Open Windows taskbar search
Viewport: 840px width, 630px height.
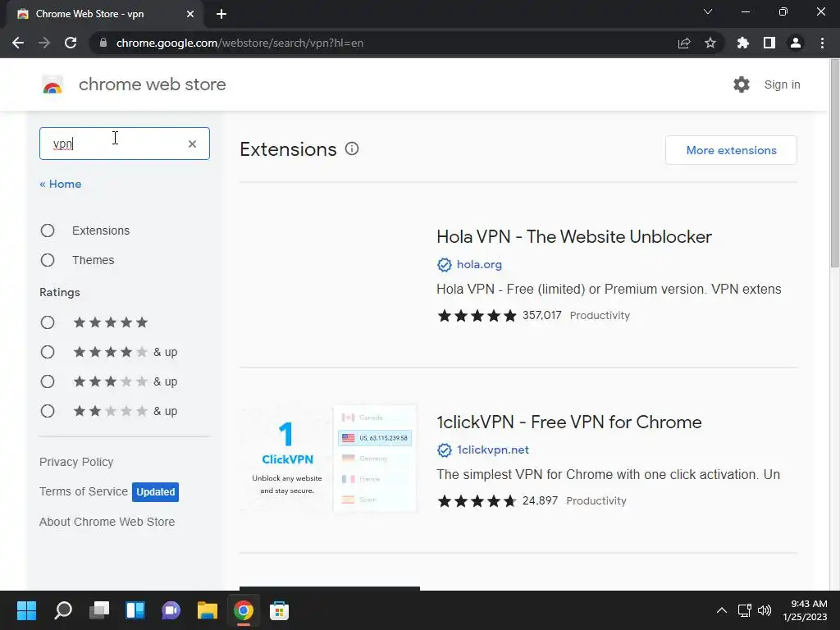[x=62, y=610]
